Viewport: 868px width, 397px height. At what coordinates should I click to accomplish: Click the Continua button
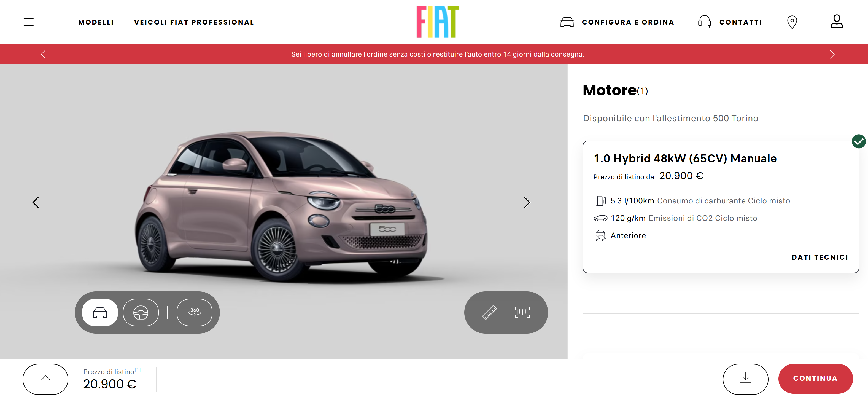(815, 379)
